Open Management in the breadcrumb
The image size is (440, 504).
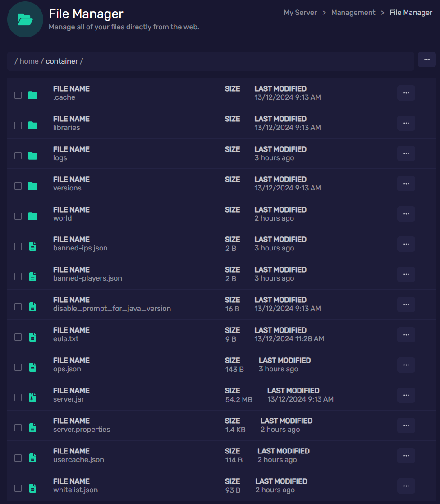coord(353,13)
